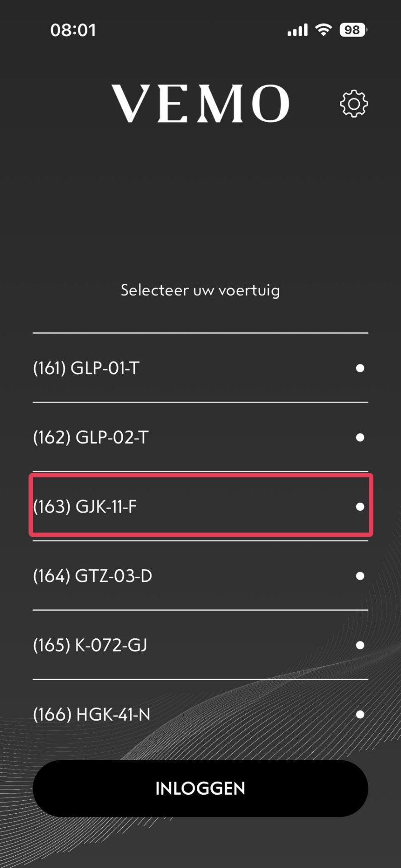Image resolution: width=401 pixels, height=868 pixels.
Task: Select radio dot for HGK-41-N
Action: point(360,714)
